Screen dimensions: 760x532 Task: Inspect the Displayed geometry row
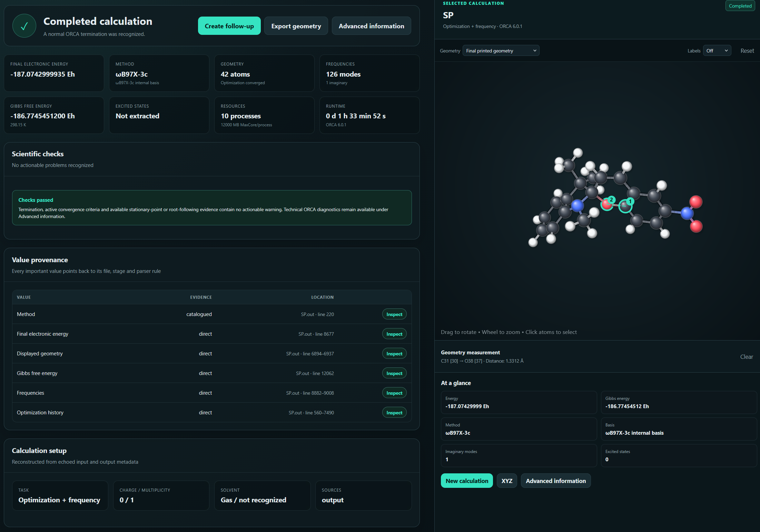394,354
